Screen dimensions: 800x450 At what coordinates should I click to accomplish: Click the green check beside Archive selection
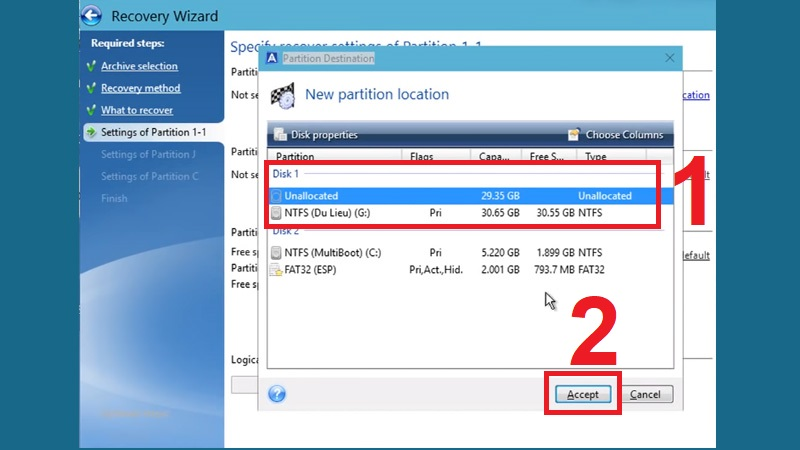(x=91, y=66)
